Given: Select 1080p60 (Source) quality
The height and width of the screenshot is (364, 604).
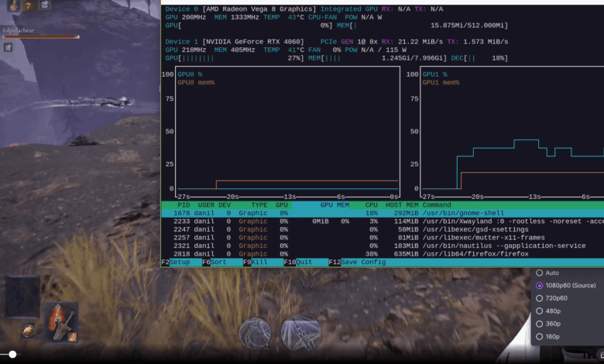Looking at the screenshot, I should (566, 286).
